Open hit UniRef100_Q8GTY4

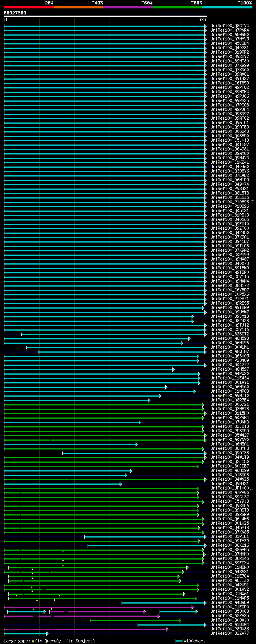click(x=230, y=26)
